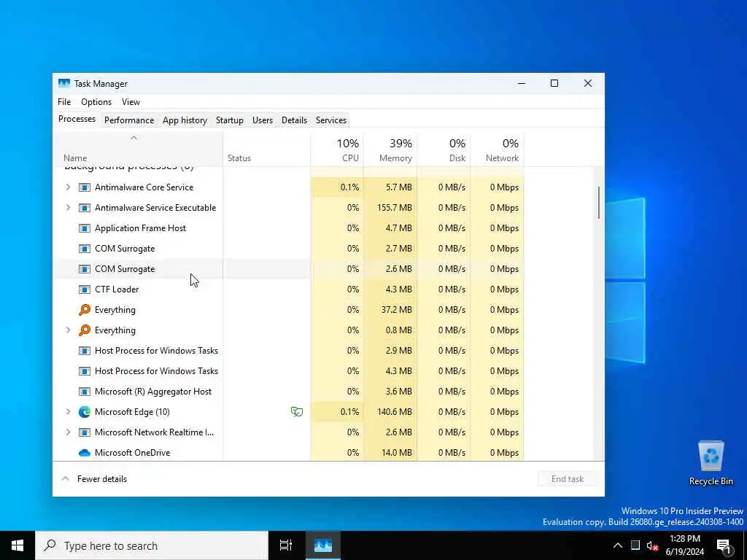747x560 pixels.
Task: Click the 140.6 MB memory value
Action: 394,412
